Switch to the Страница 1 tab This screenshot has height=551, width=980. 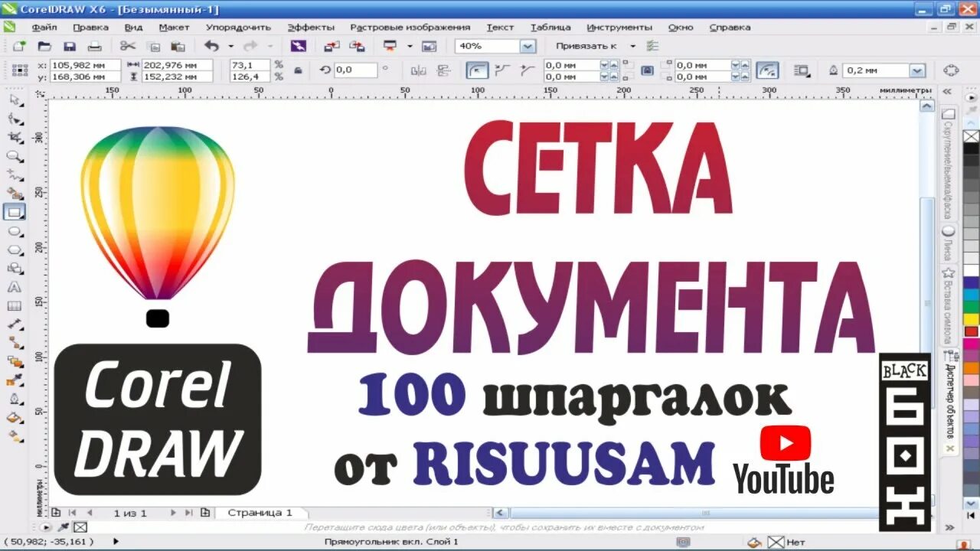click(260, 513)
